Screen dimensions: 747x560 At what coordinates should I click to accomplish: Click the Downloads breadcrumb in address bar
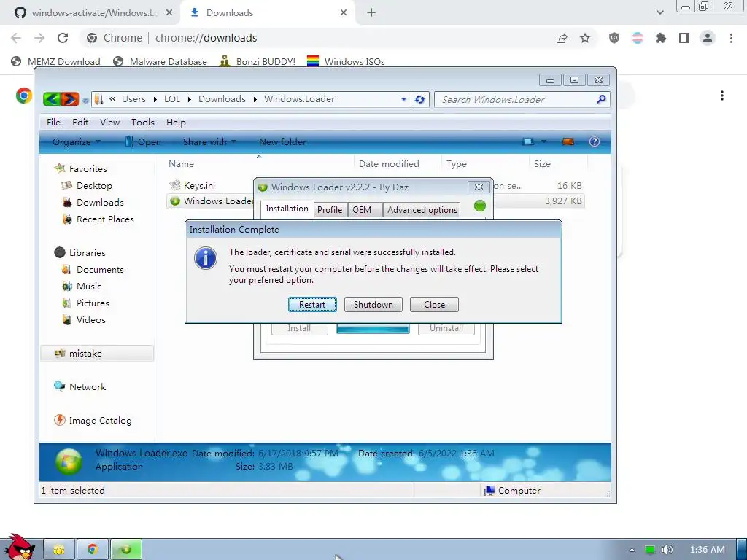tap(222, 98)
